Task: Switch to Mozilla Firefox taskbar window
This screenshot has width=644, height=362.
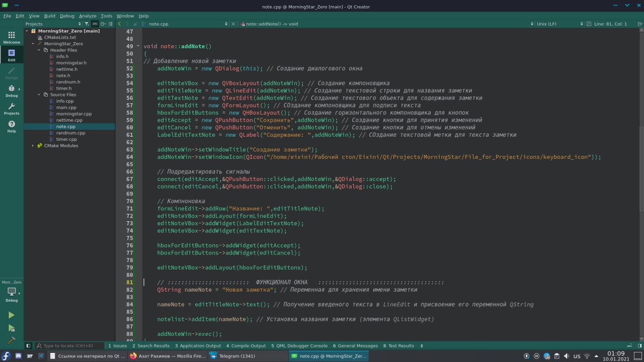Action: (x=167, y=356)
